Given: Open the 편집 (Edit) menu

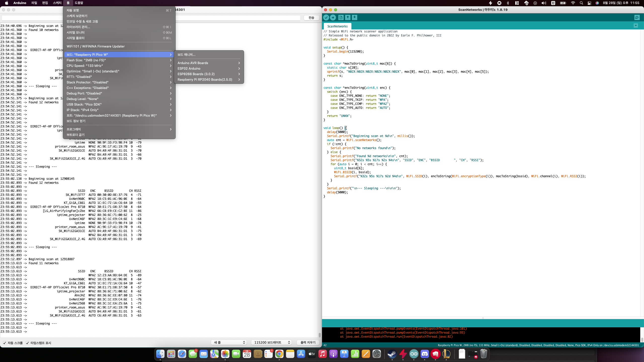Looking at the screenshot, I should point(45,3).
